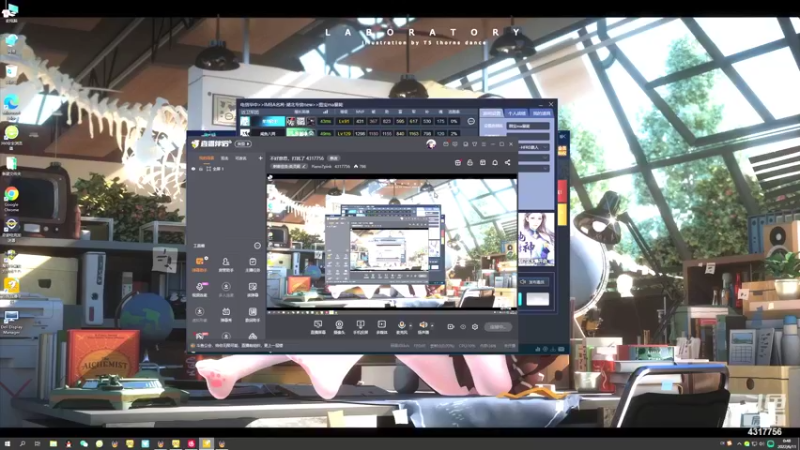
Task: Open Recycle Bin on the desktop
Action: (x=11, y=75)
